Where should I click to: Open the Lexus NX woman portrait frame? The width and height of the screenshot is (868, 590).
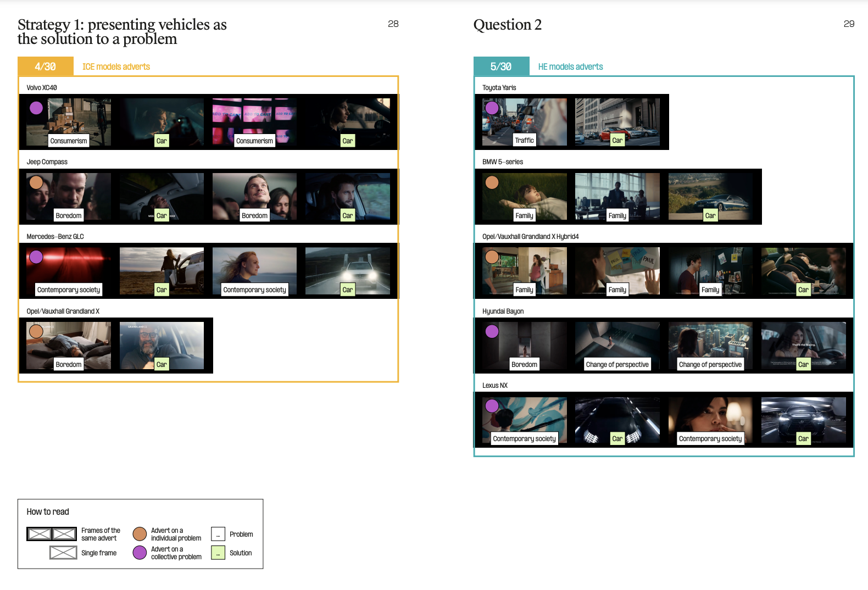tap(710, 420)
